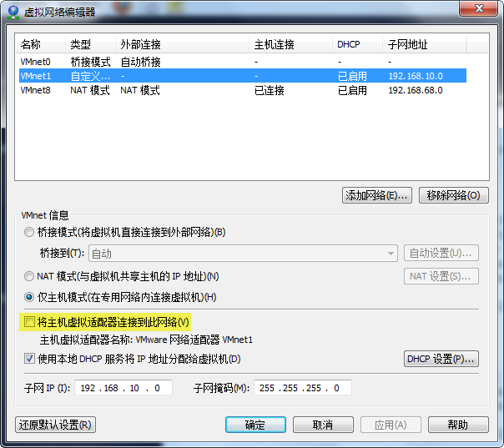Click 自定义… type cell of VMnet1

coord(90,76)
